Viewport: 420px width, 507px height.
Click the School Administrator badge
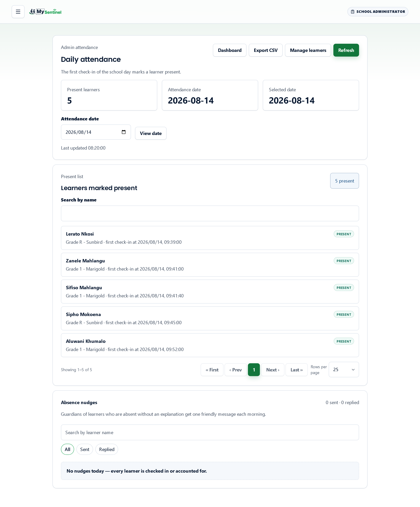[378, 12]
